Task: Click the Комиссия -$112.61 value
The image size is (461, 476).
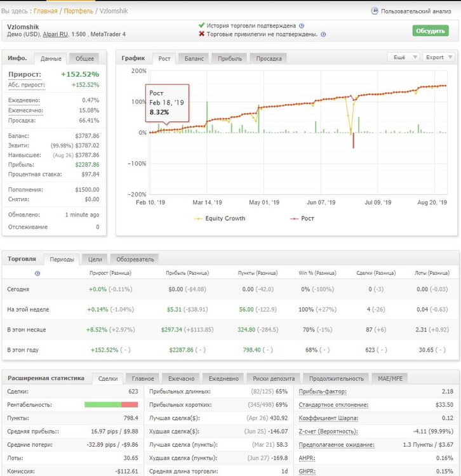Action: (126, 472)
